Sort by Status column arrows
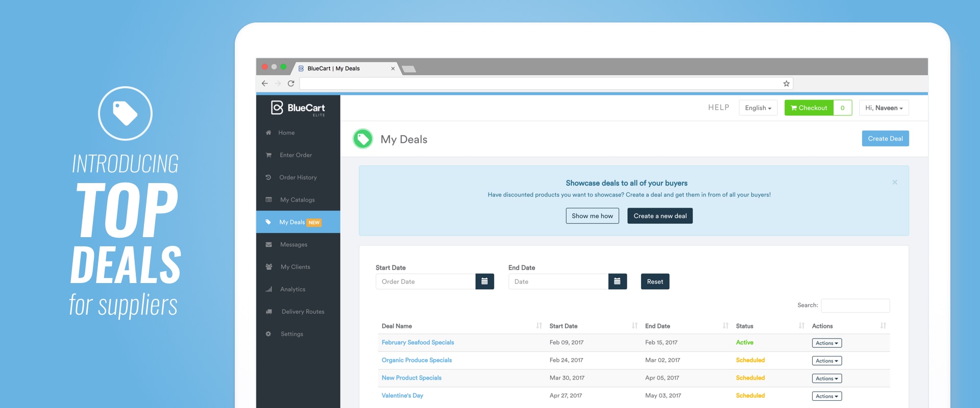This screenshot has width=980, height=408. click(801, 325)
